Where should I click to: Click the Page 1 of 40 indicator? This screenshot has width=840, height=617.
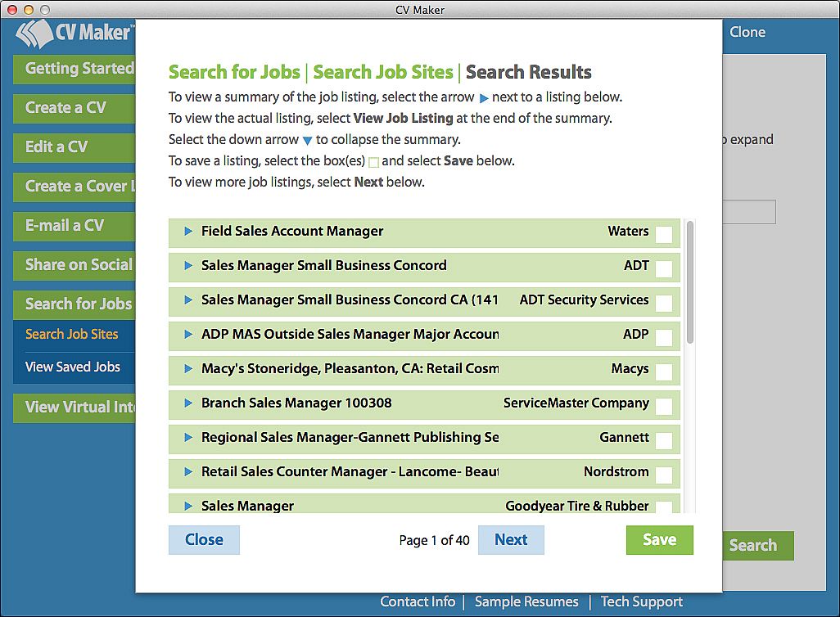coord(434,540)
